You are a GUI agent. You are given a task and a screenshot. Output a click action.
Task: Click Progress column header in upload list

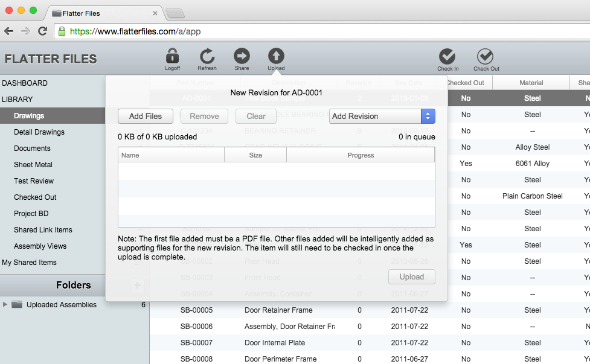(x=361, y=155)
